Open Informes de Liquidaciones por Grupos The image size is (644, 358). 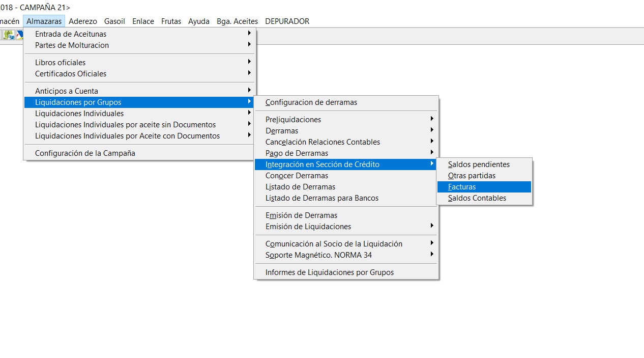(x=329, y=272)
